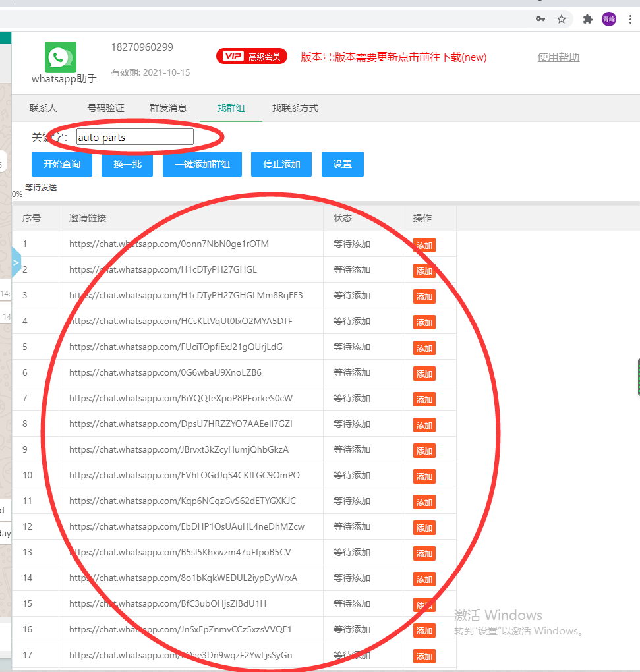Click the 状态 column header
The image size is (640, 672).
[x=343, y=218]
